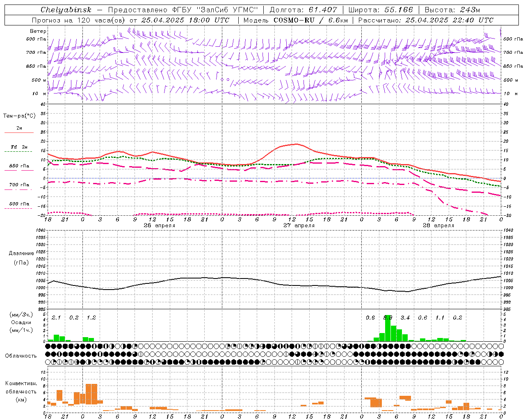Click the '1.2' precipitation total

pos(91,318)
